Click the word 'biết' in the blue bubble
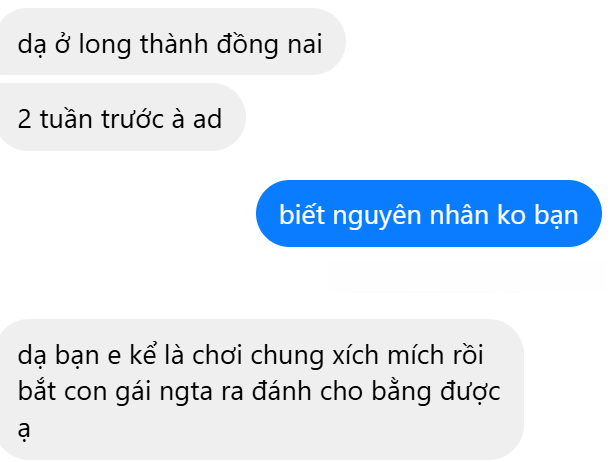 [x=302, y=214]
